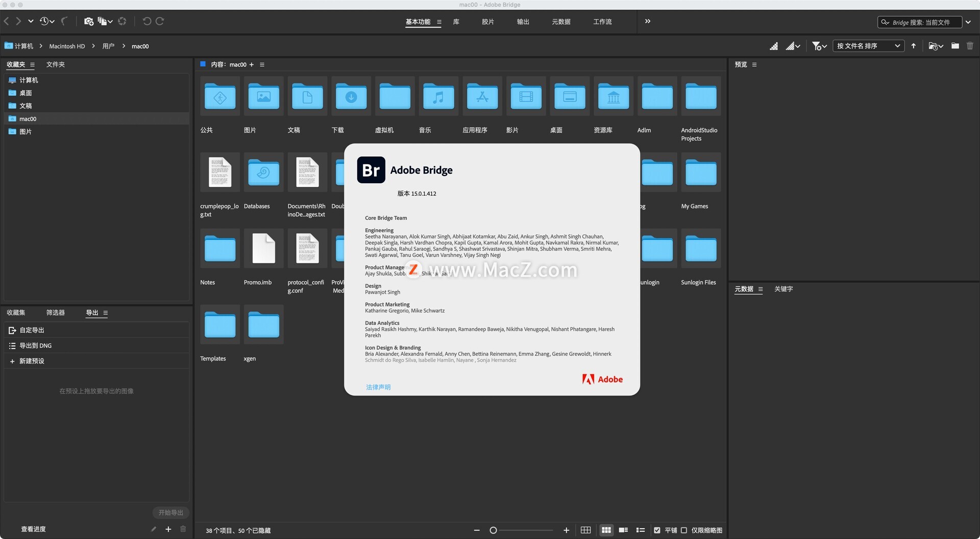
Task: Click the add preset plus icon at bottom
Action: point(168,529)
